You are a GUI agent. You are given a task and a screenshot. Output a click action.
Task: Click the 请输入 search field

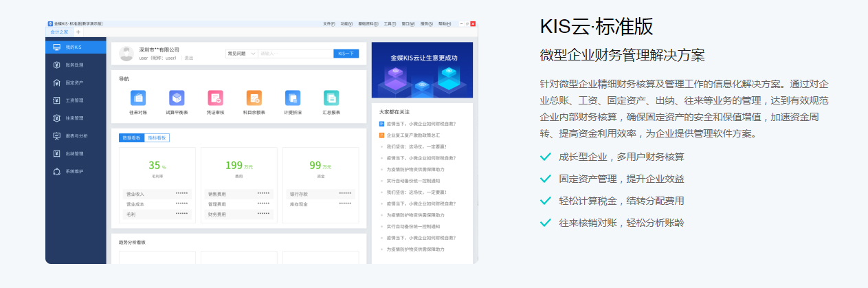pyautogui.click(x=296, y=53)
